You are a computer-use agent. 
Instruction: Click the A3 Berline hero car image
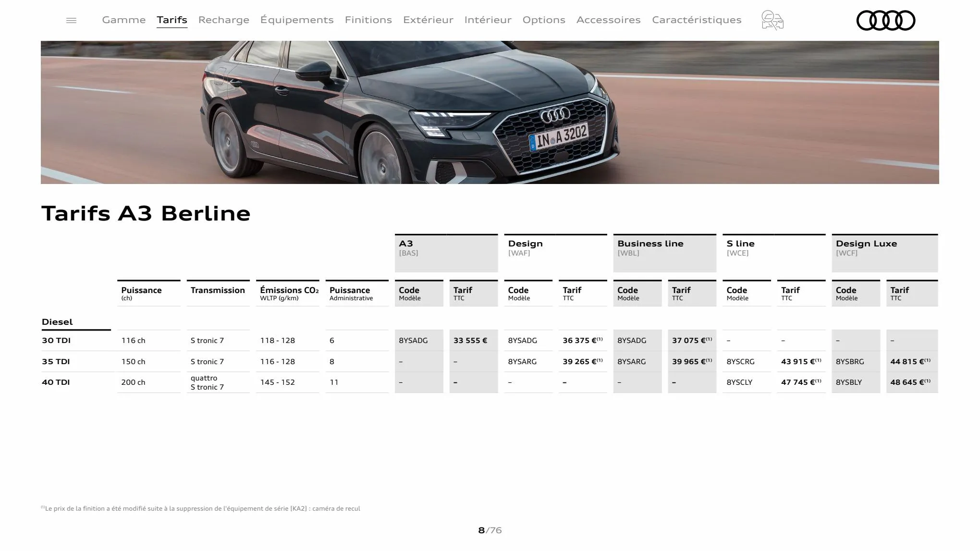tap(490, 112)
